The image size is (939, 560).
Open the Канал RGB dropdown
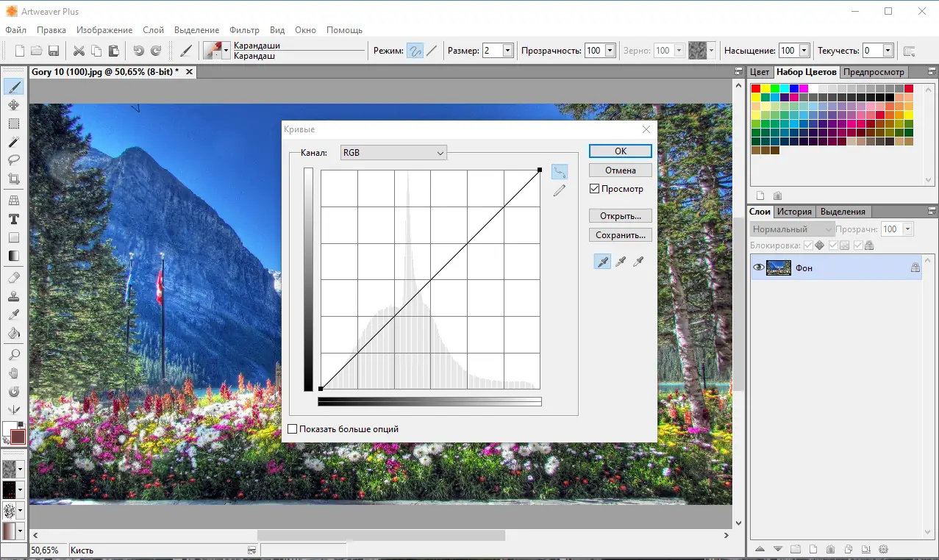[394, 153]
